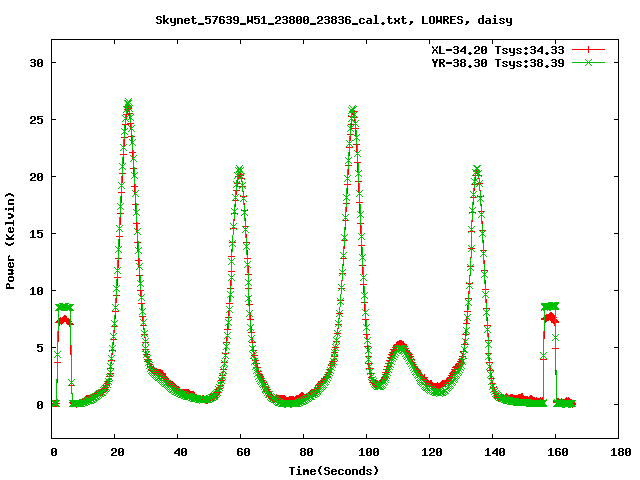This screenshot has width=640, height=480.
Task: Click the legend entry XL-34.20 Tsys:34.33
Action: pos(498,50)
